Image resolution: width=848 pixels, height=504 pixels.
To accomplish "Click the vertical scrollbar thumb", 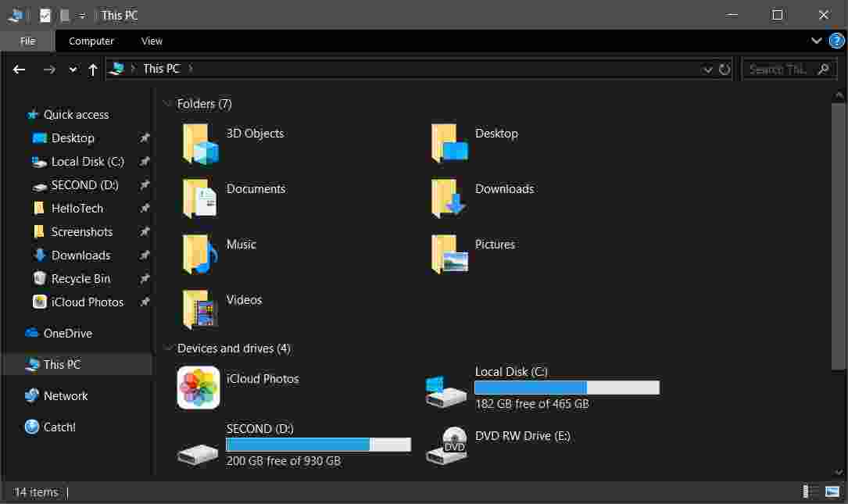I will point(839,236).
